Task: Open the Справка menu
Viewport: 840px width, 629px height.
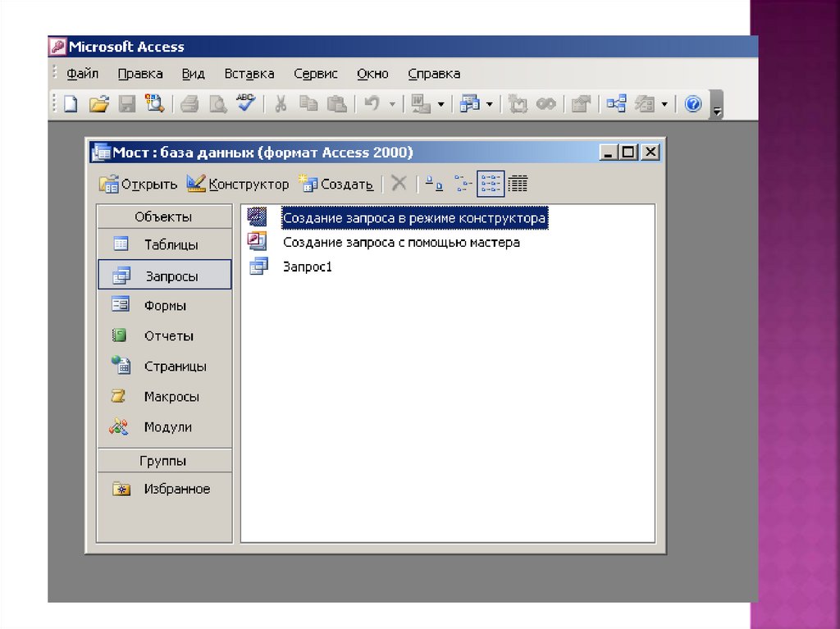Action: (434, 74)
